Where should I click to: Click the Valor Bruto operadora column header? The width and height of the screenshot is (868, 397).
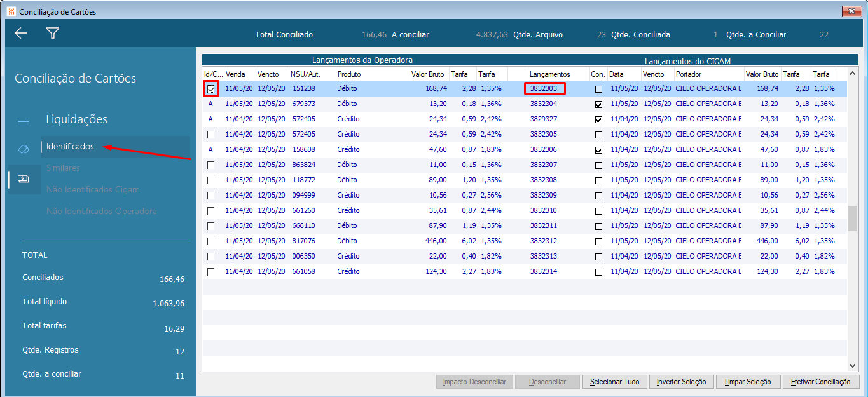tap(427, 74)
